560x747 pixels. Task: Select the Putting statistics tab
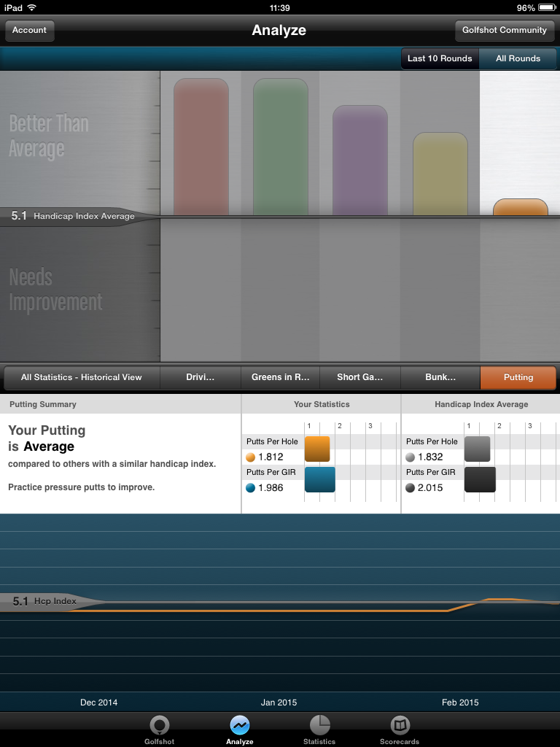(518, 377)
